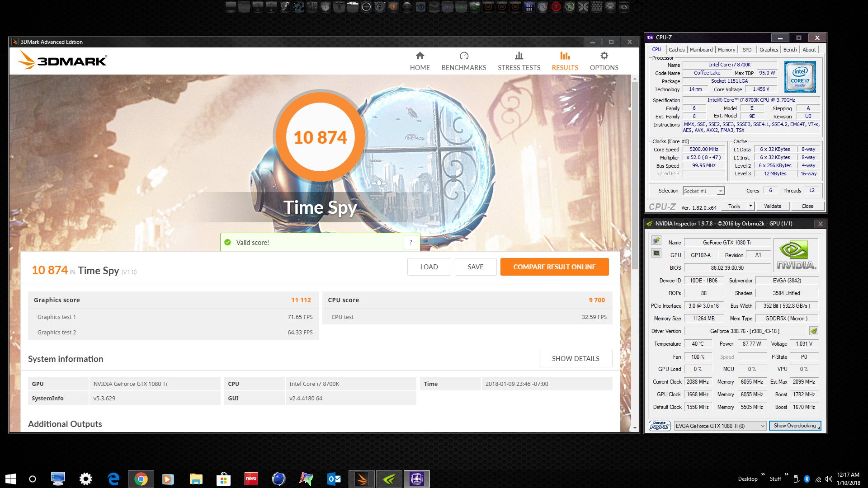The width and height of the screenshot is (868, 488).
Task: Open the Windows Start menu
Action: click(x=10, y=479)
